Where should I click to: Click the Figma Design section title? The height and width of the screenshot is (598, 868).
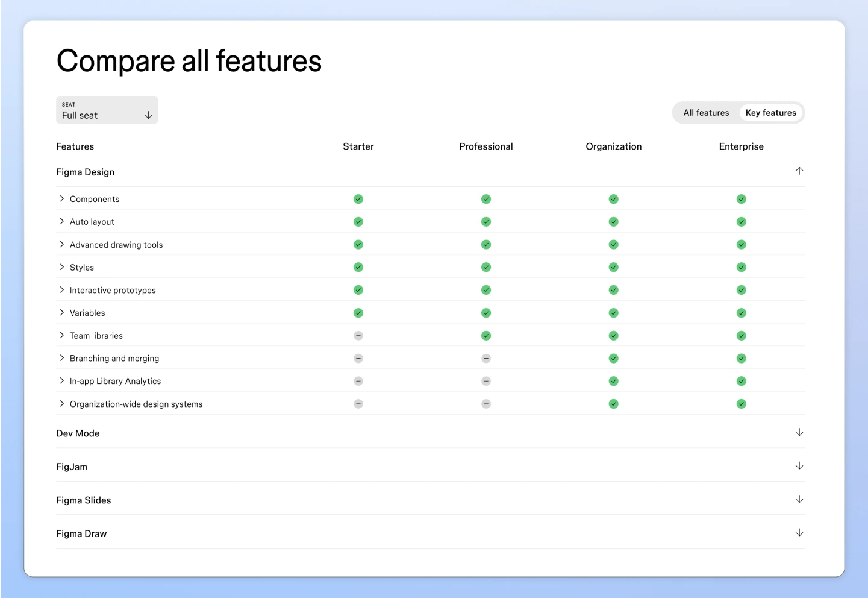[x=86, y=172]
